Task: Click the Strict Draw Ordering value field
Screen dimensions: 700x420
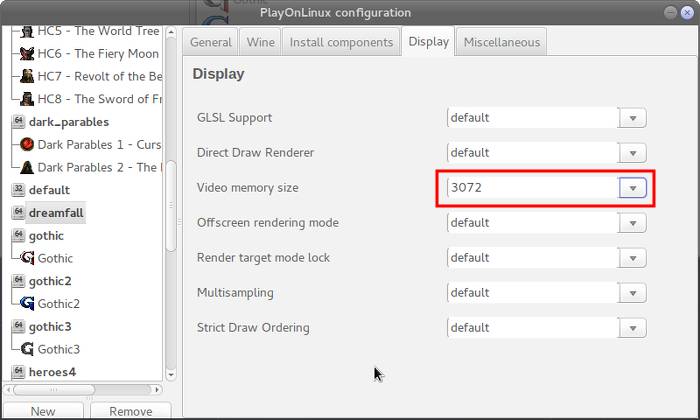Action: pos(533,328)
